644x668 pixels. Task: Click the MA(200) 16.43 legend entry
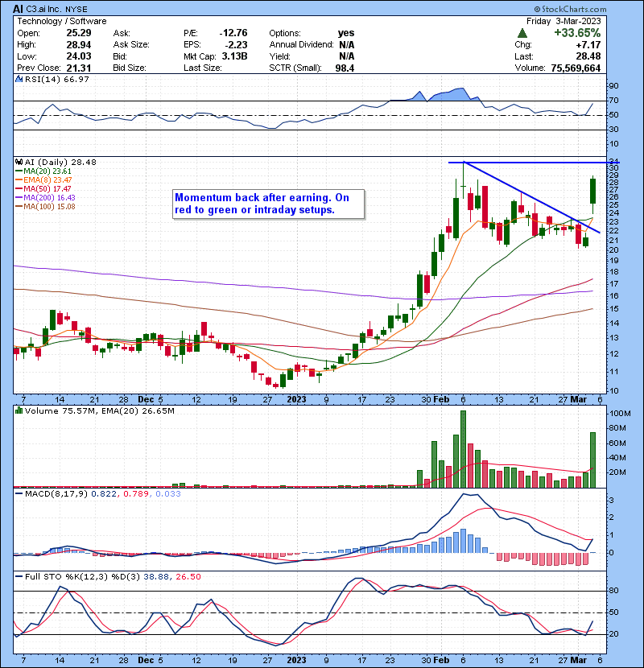(x=45, y=198)
